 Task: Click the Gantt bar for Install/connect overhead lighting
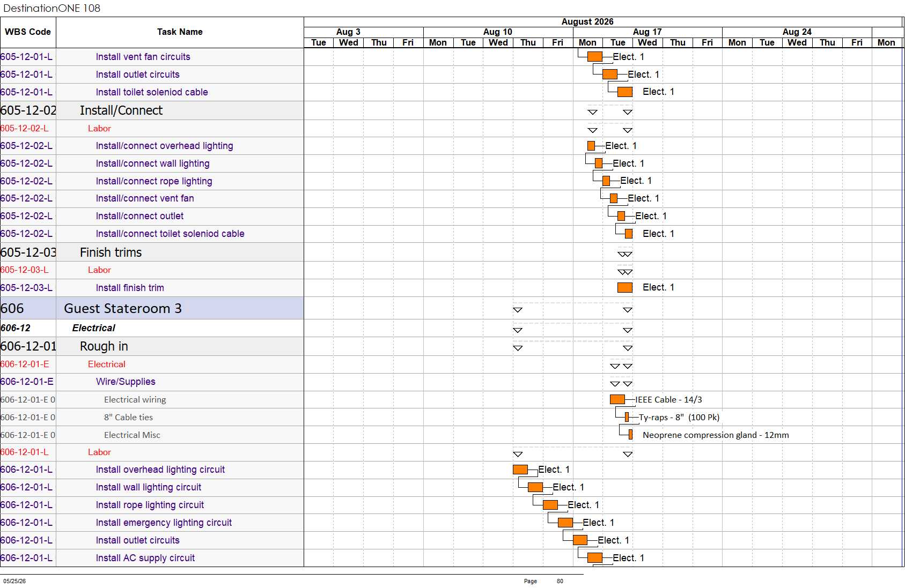pos(591,146)
